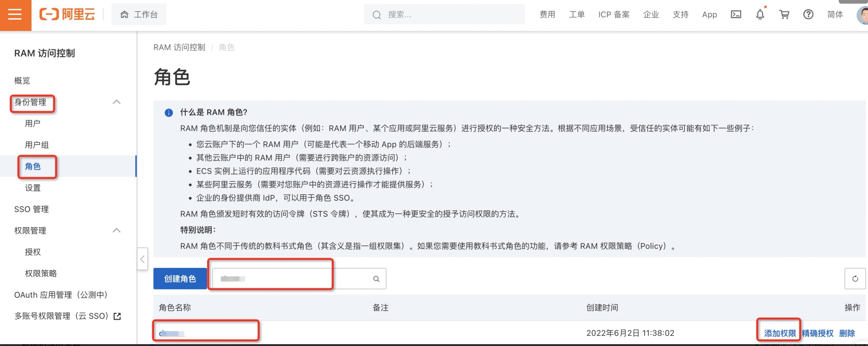Collapse the 权限管理 section chevron
The height and width of the screenshot is (346, 868).
click(117, 230)
